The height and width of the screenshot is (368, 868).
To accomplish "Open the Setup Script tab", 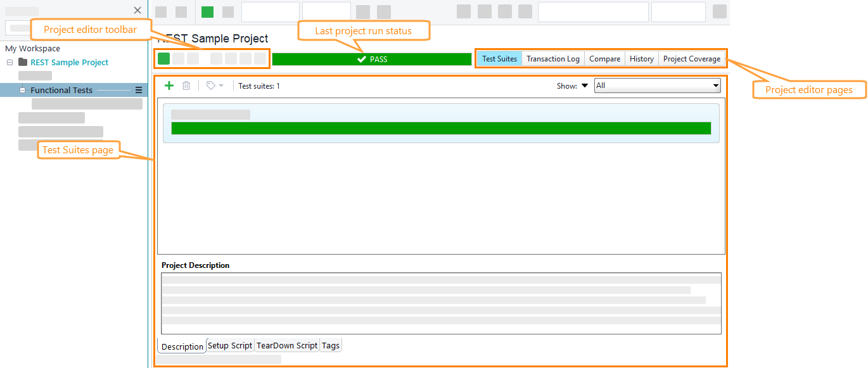I will pyautogui.click(x=230, y=345).
